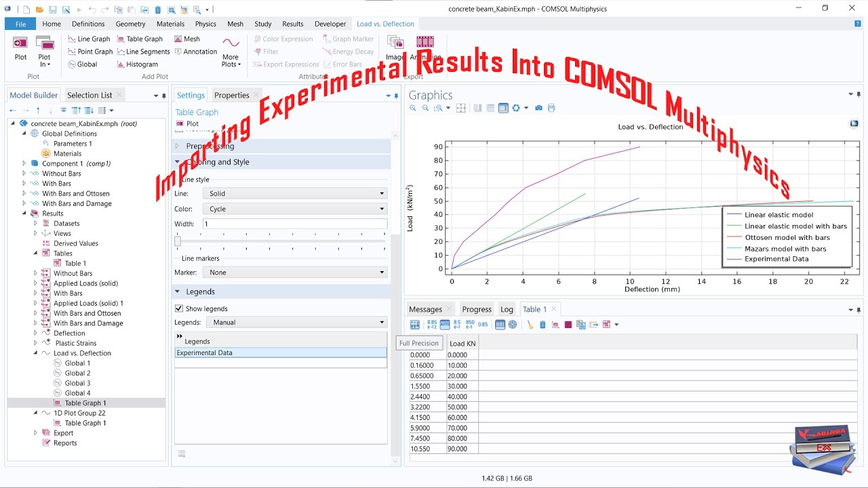This screenshot has width=868, height=488.
Task: Select Scientific notation 8.5e-1 icon
Action: 457,325
